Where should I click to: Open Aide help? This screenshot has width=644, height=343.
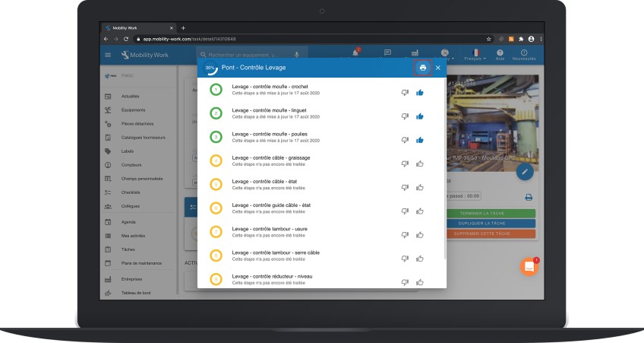500,55
